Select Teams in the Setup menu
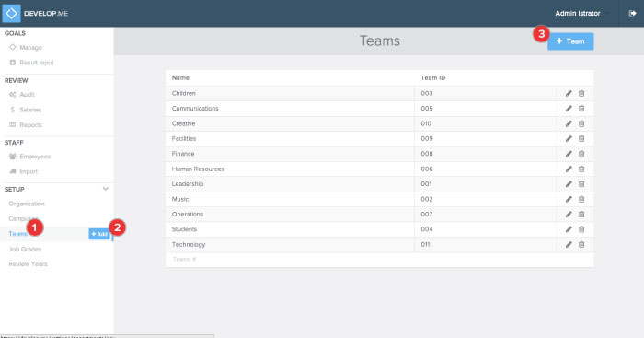This screenshot has width=644, height=338. [x=17, y=234]
